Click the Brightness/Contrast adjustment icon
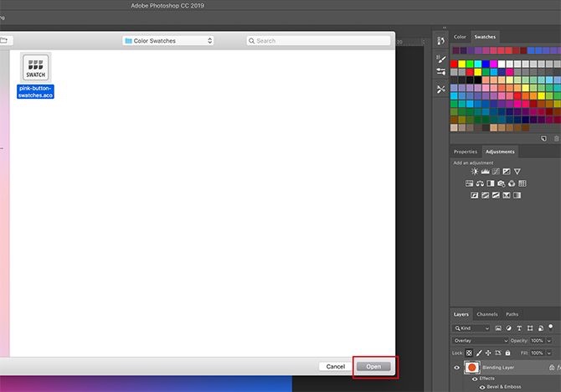This screenshot has width=561, height=392. pos(474,172)
